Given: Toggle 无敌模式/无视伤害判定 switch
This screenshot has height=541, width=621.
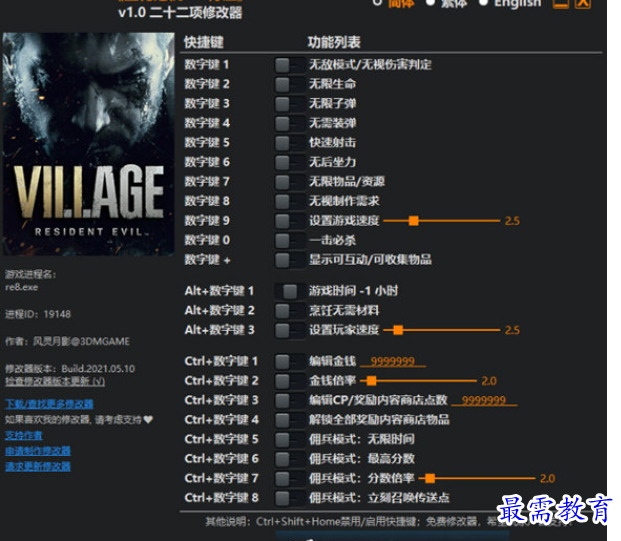Looking at the screenshot, I should pyautogui.click(x=290, y=65).
